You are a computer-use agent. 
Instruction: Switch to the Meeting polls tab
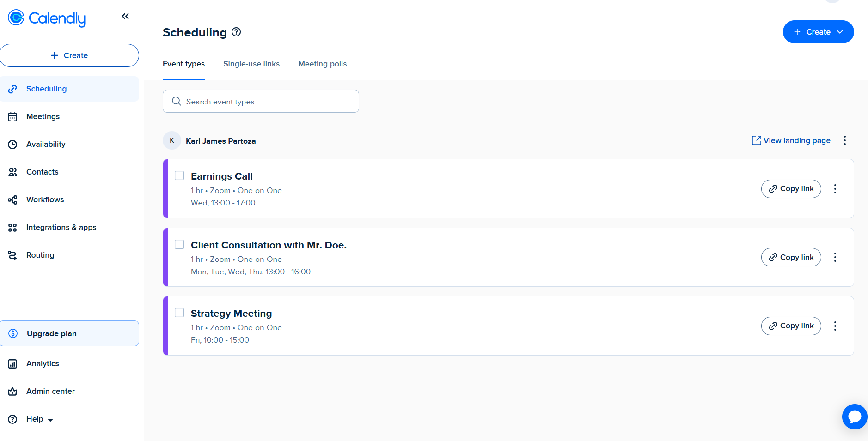click(322, 64)
